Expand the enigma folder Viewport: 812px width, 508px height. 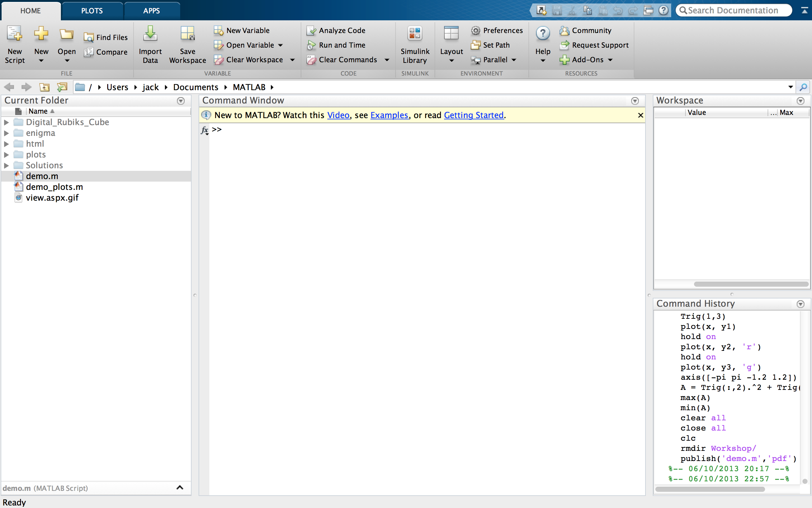click(x=6, y=133)
